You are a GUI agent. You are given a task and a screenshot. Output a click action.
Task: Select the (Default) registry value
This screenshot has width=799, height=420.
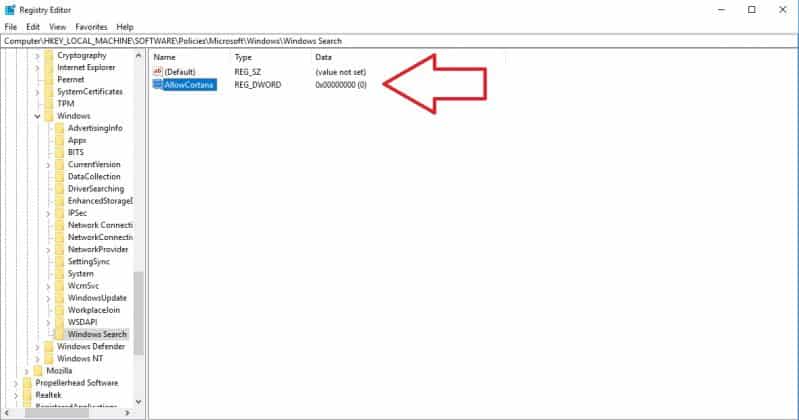180,72
